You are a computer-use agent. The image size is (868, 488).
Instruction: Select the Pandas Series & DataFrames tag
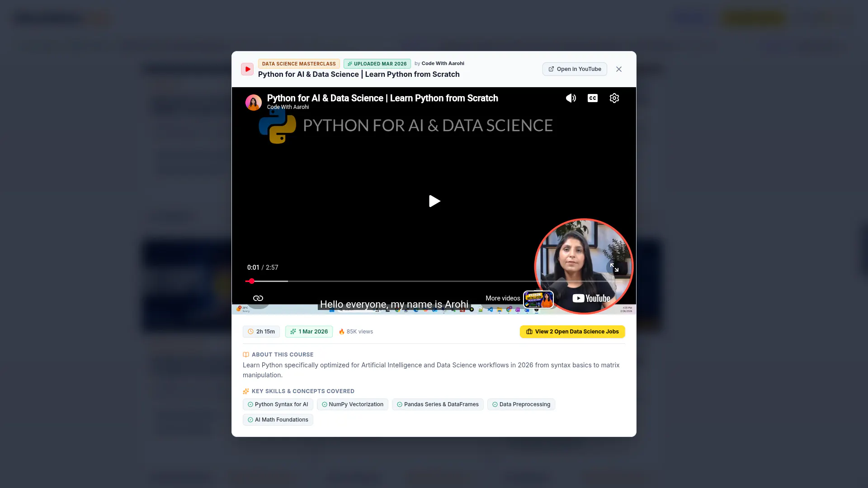(438, 404)
